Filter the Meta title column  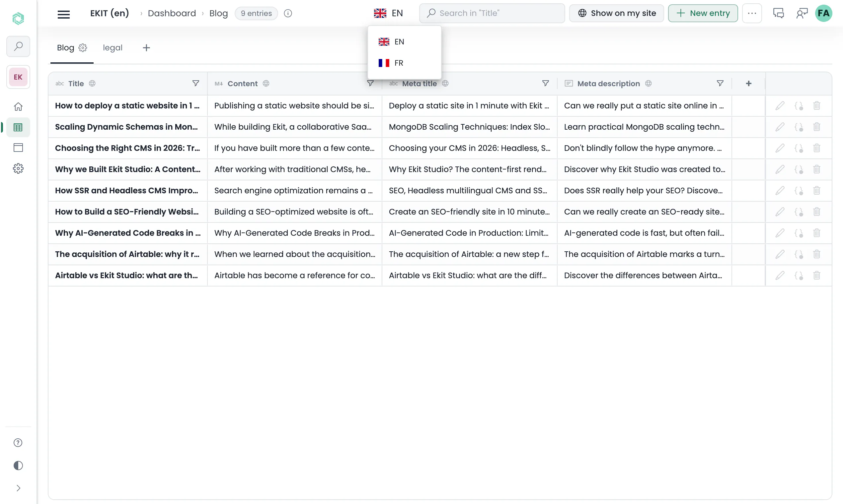coord(546,84)
